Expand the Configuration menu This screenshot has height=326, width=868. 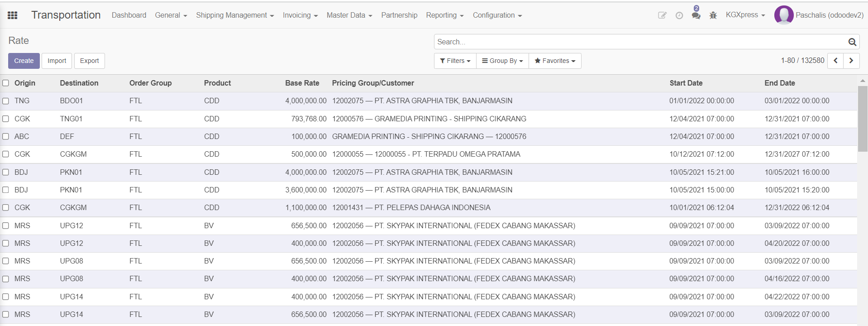(x=497, y=15)
